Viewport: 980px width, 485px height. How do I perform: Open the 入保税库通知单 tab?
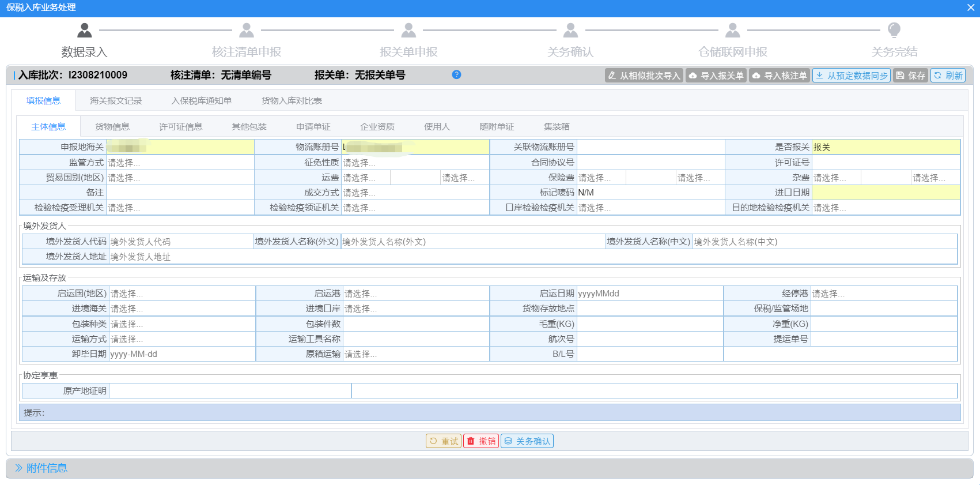202,100
